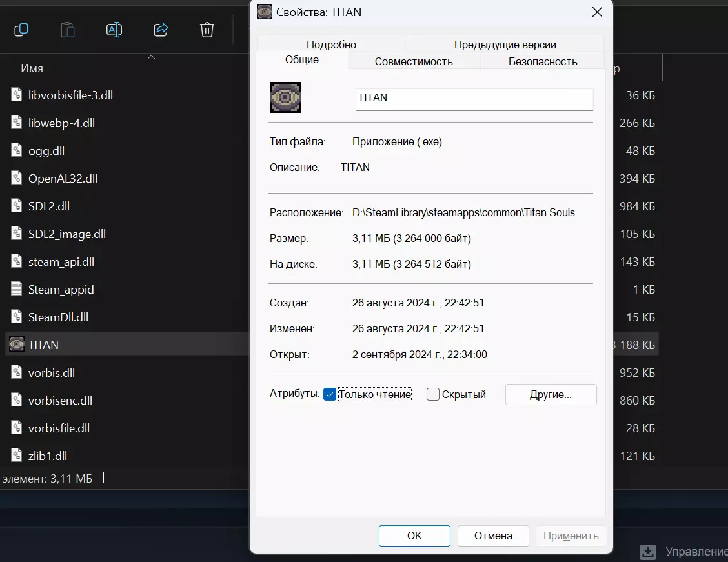Select the OpenAL32.dll file name
Viewport: 728px width, 562px height.
[x=63, y=178]
